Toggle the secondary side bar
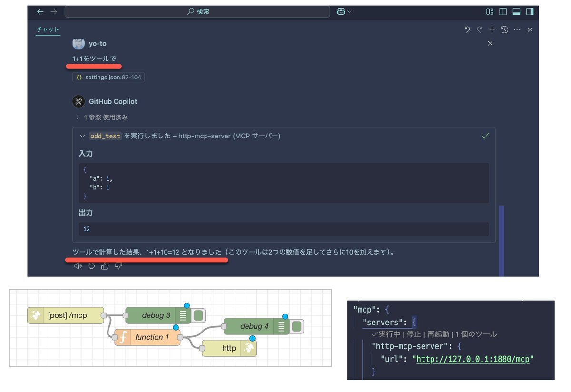 (x=530, y=11)
